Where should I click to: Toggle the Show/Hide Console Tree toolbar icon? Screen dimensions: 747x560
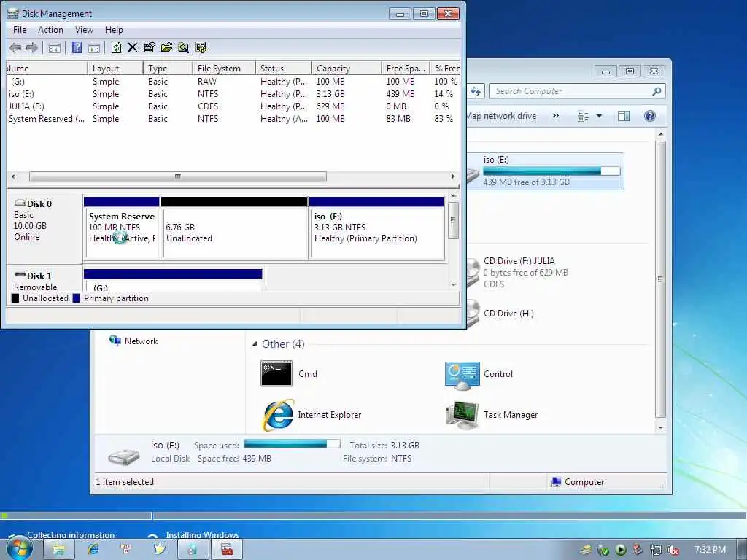click(x=54, y=47)
